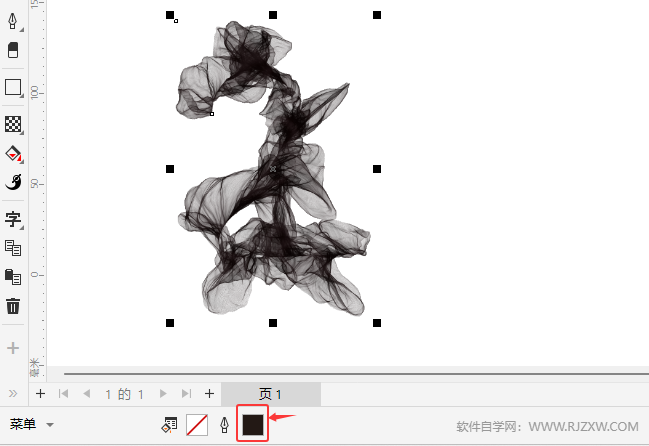
Task: Click the bottom-right selection handle
Action: click(377, 323)
